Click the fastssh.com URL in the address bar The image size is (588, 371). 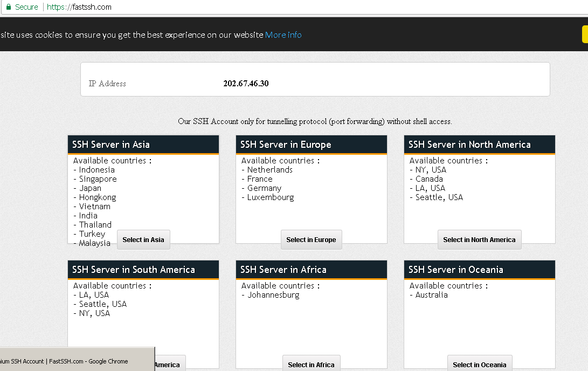pos(79,7)
